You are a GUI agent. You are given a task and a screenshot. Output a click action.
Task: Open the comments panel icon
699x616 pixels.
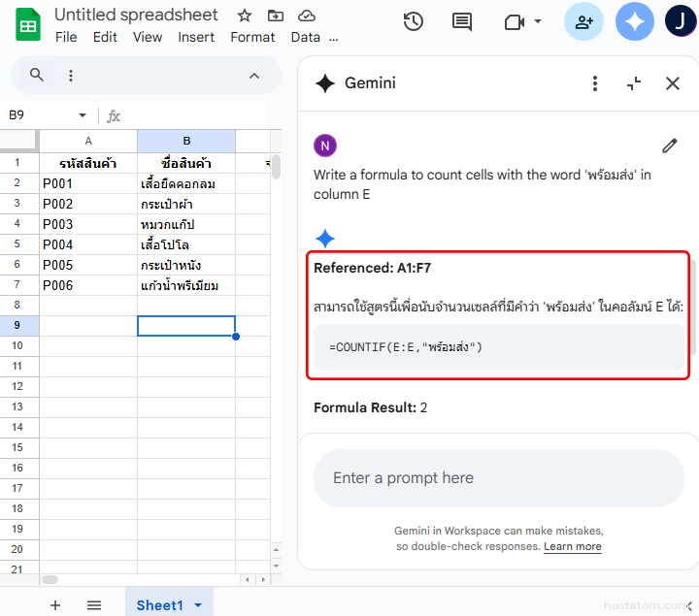(x=462, y=21)
